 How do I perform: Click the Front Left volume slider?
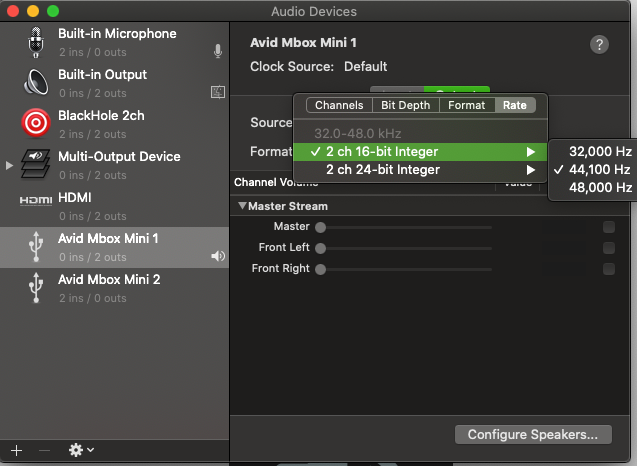point(405,248)
